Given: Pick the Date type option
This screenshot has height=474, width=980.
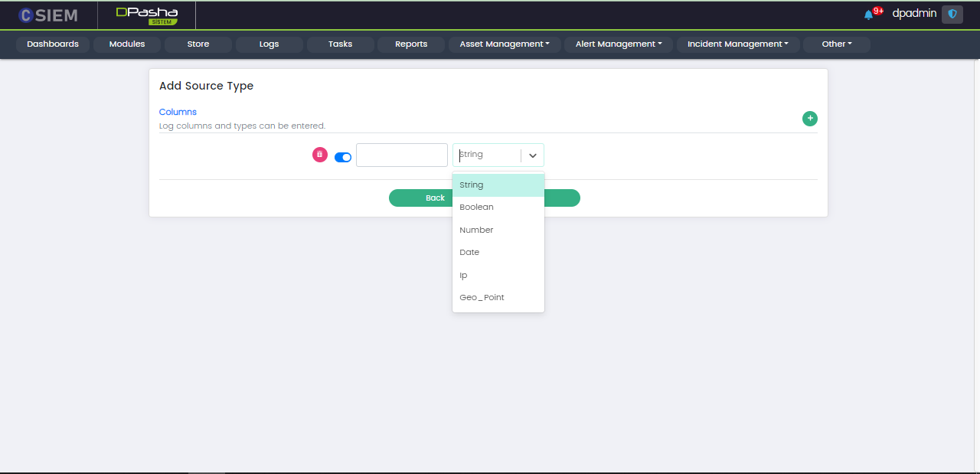Looking at the screenshot, I should [x=469, y=253].
